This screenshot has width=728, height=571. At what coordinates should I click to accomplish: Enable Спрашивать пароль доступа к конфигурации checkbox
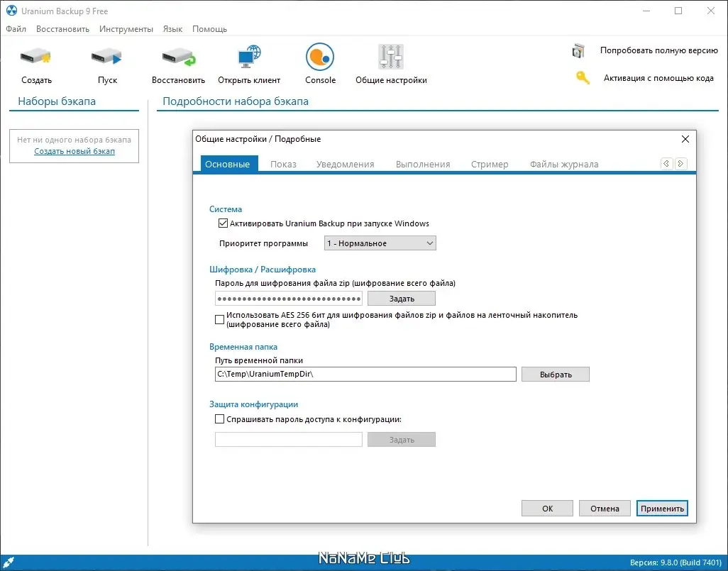click(x=220, y=418)
